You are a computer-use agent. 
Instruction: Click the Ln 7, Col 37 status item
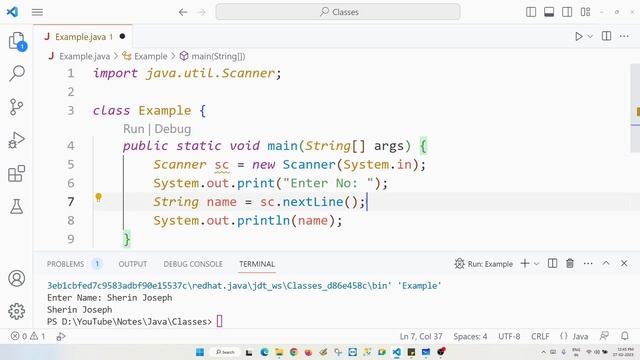(x=421, y=336)
